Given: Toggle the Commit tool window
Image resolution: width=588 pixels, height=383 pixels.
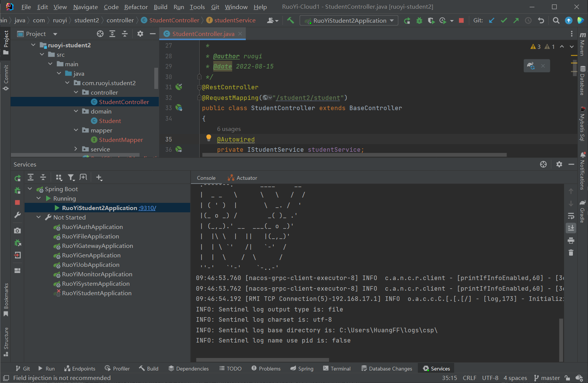Looking at the screenshot, I should point(6,78).
